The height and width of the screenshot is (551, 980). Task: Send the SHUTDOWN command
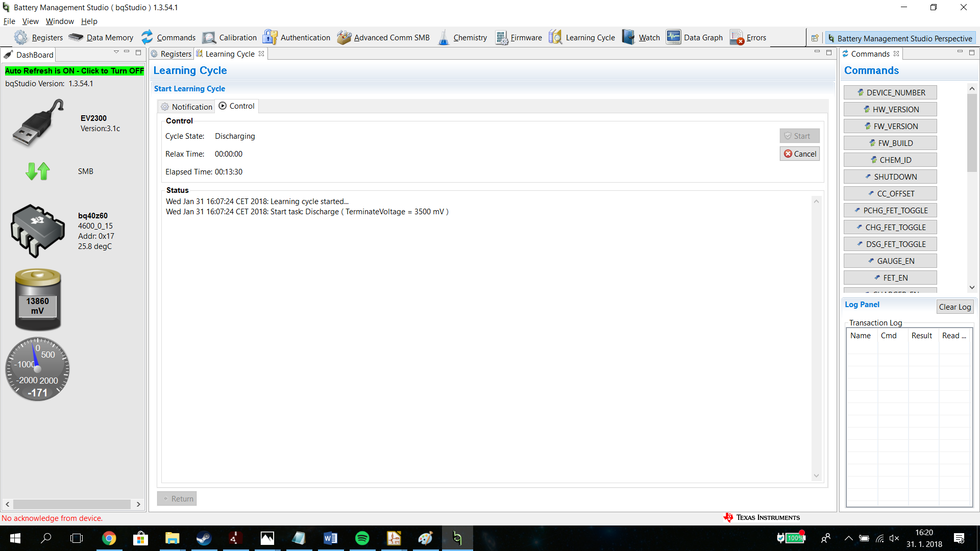coord(890,177)
